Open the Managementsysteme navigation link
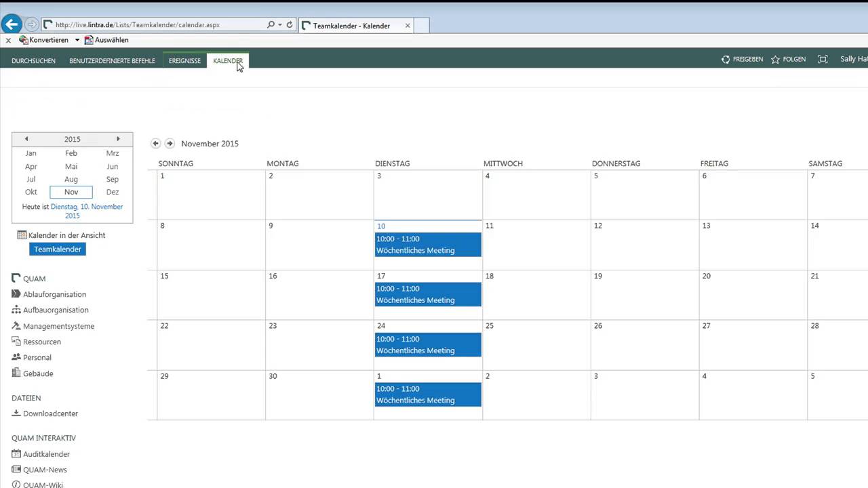The image size is (868, 488). [x=58, y=326]
